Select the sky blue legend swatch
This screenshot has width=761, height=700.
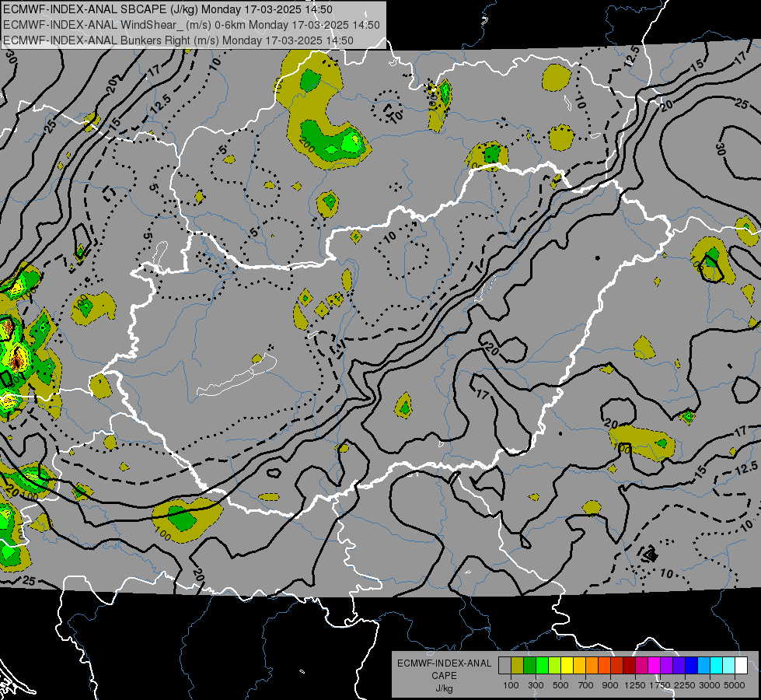click(x=704, y=666)
